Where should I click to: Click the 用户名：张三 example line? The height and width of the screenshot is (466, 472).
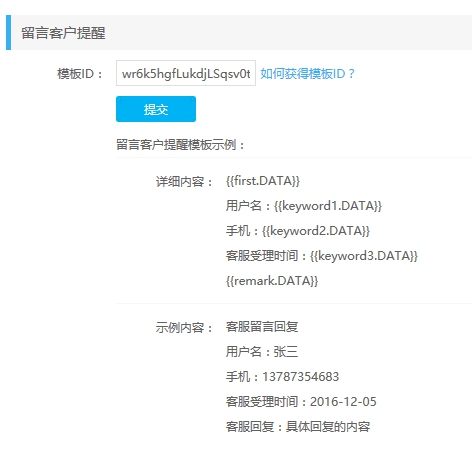[262, 352]
